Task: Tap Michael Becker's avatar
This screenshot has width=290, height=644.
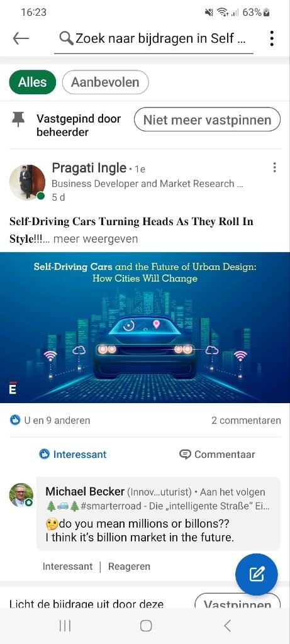Action: 21,495
